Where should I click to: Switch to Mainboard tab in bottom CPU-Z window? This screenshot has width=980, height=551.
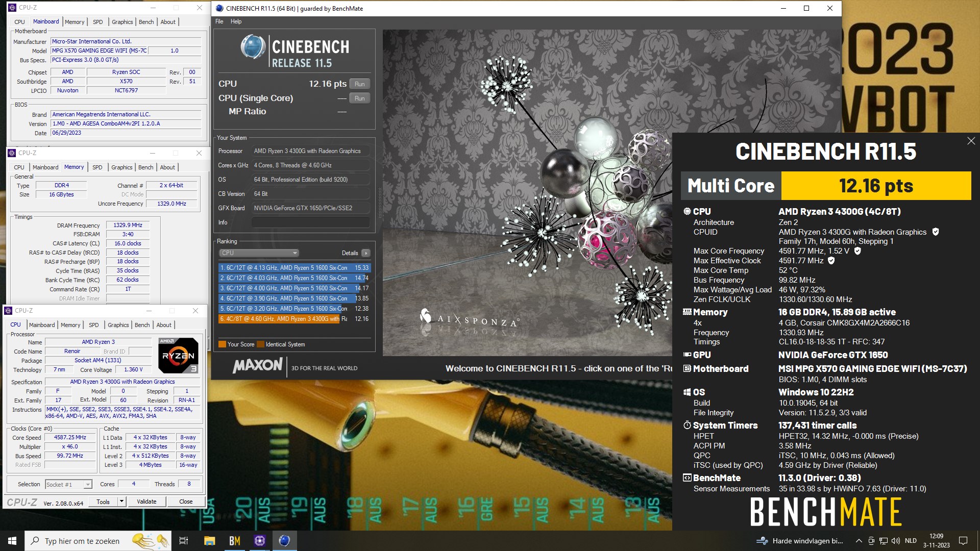coord(42,325)
